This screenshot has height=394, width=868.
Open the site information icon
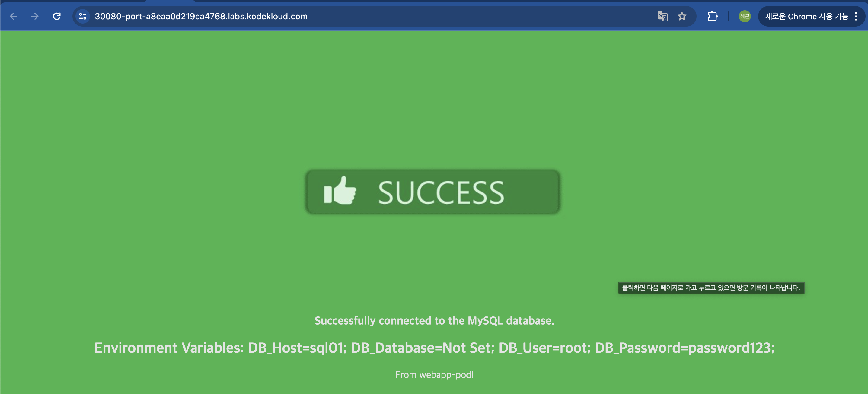83,16
